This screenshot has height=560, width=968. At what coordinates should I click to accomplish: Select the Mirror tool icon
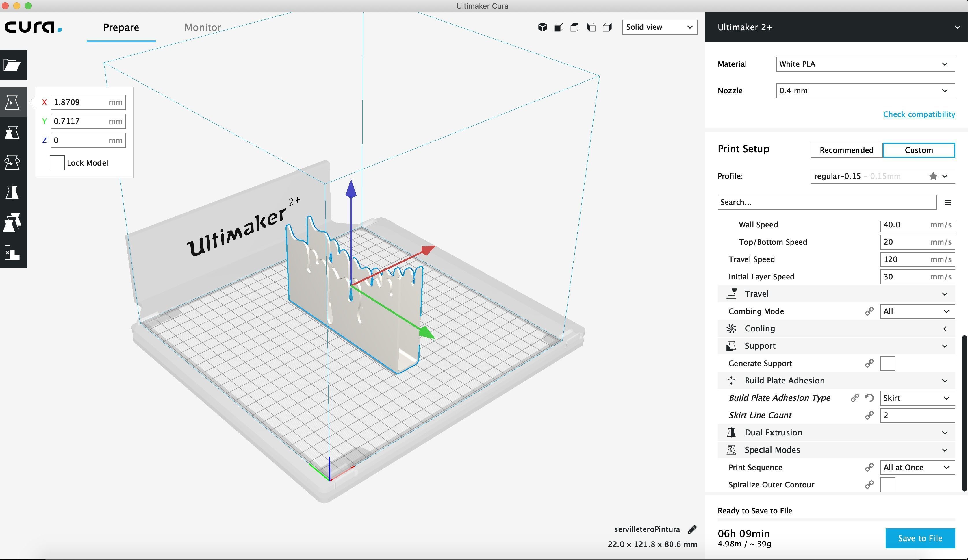(12, 192)
